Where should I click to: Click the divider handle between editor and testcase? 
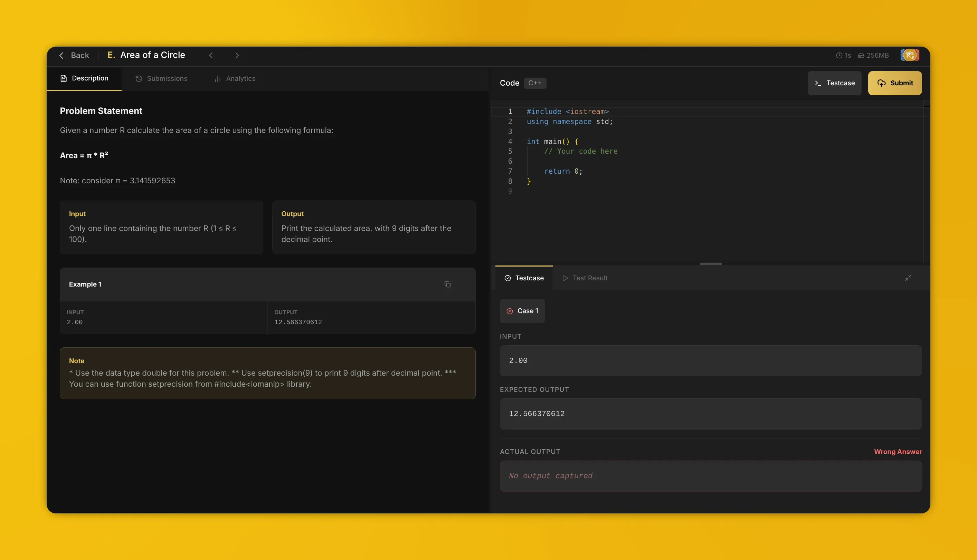(x=711, y=264)
